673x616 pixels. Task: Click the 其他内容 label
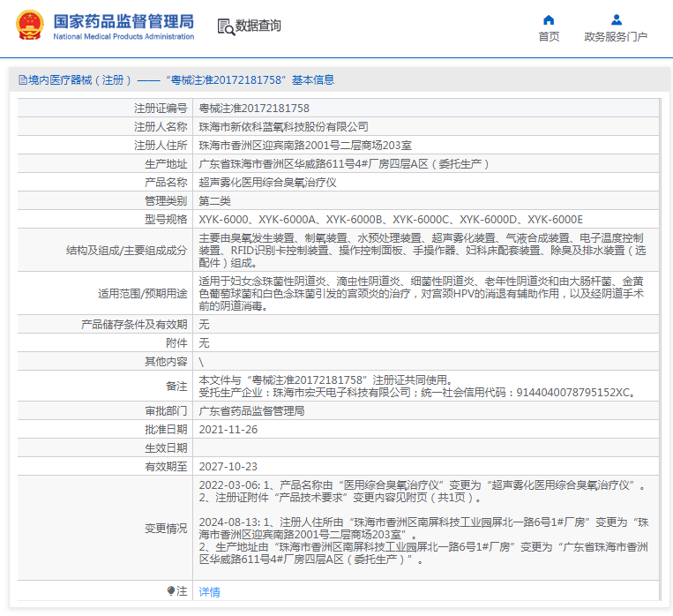166,361
